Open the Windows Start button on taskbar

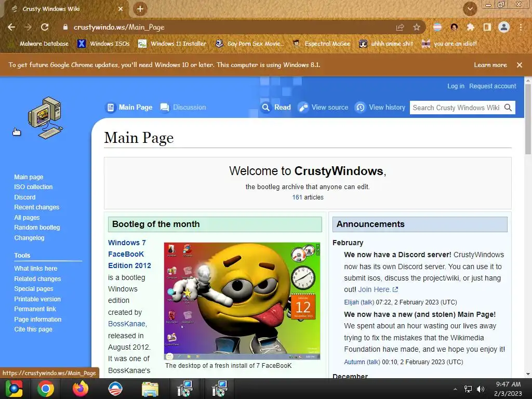[14, 389]
